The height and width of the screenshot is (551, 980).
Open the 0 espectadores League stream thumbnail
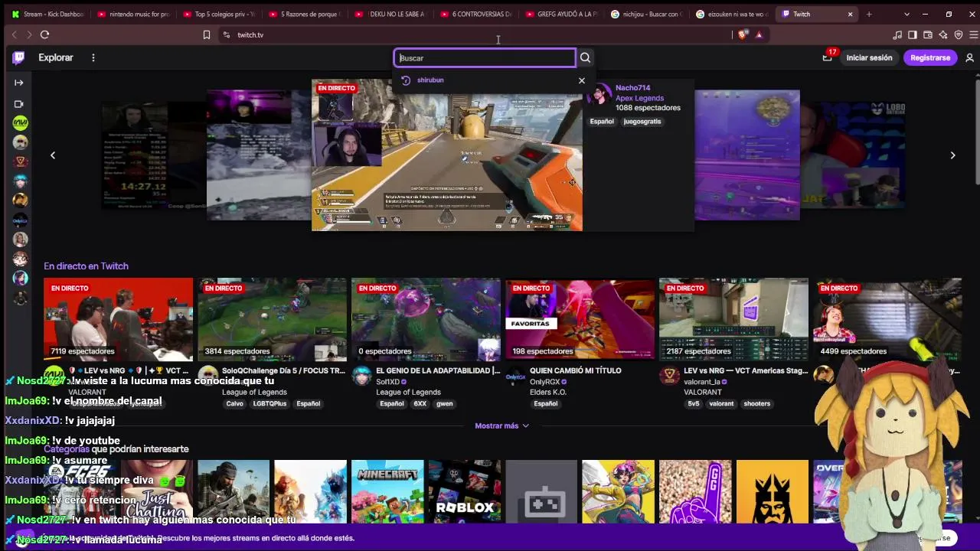pos(426,320)
